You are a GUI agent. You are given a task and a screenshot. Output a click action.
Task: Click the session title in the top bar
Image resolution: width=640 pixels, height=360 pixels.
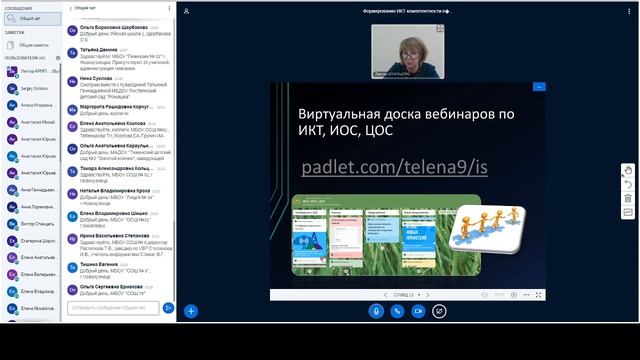[x=407, y=11]
